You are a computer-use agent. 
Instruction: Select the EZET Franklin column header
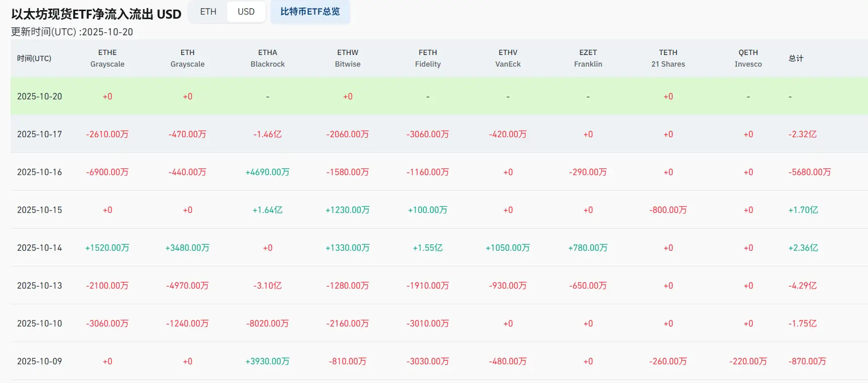click(588, 59)
